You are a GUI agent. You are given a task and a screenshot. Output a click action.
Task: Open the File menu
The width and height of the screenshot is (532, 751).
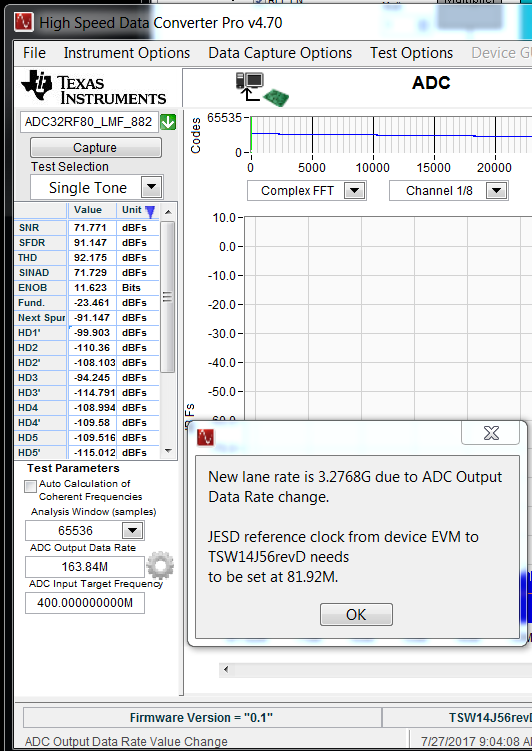click(x=34, y=53)
